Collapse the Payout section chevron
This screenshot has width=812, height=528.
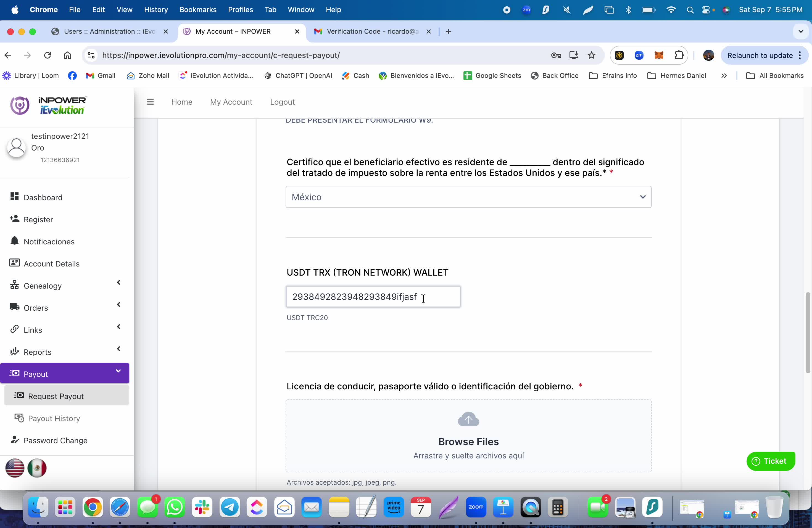(118, 371)
